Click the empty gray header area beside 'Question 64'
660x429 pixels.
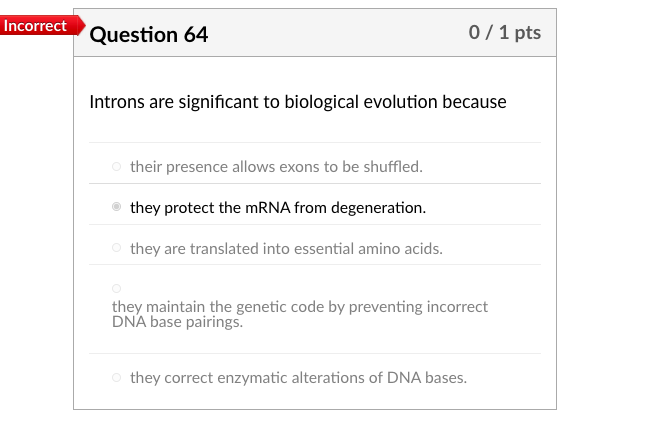tap(340, 34)
